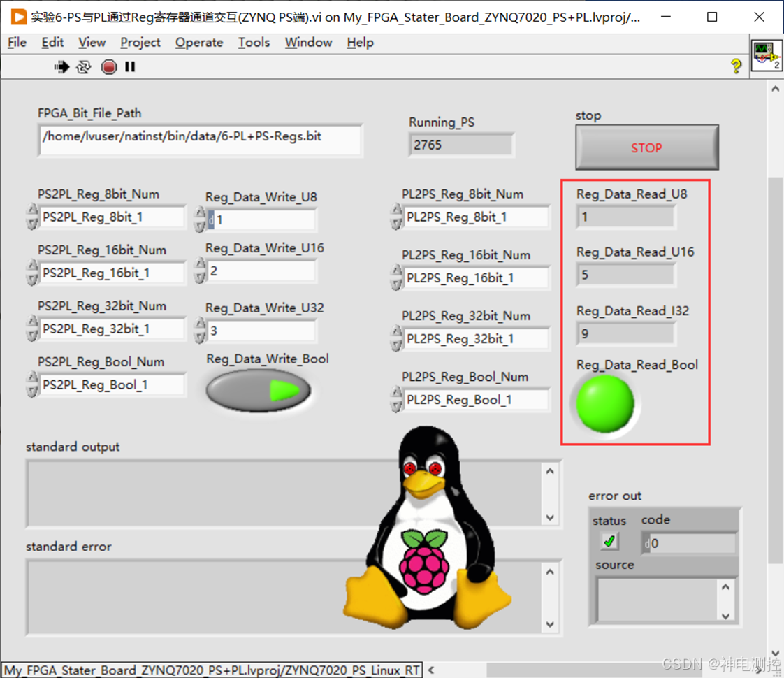Click the Reg_Data_Write_U8 value field
Image resolution: width=784 pixels, height=678 pixels.
coord(261,220)
